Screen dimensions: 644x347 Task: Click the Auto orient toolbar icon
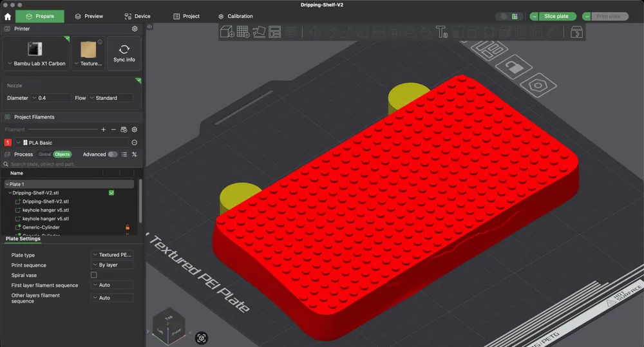(259, 32)
